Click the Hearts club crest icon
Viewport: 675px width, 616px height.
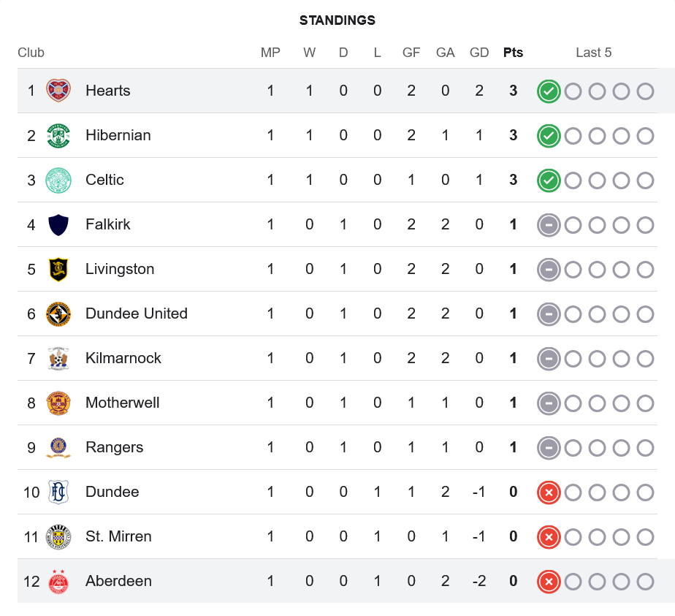pyautogui.click(x=58, y=91)
